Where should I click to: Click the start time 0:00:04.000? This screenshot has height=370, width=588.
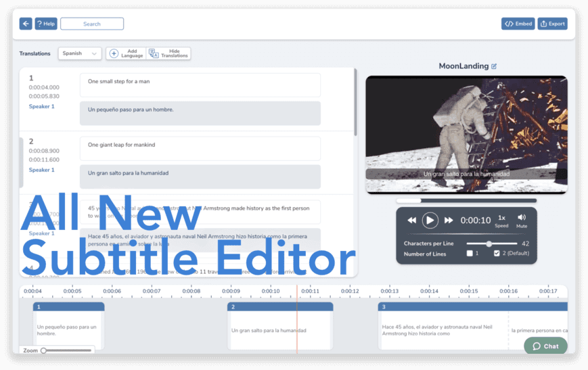(44, 87)
